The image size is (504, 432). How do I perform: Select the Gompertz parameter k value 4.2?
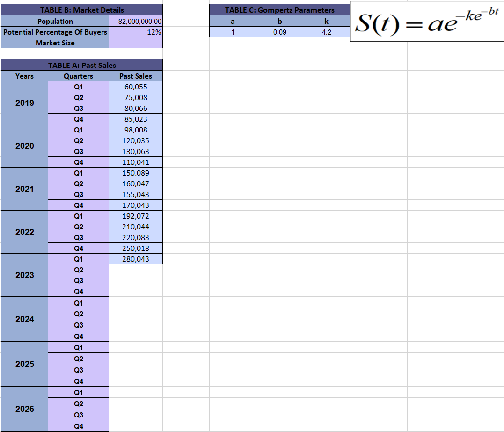[x=326, y=32]
